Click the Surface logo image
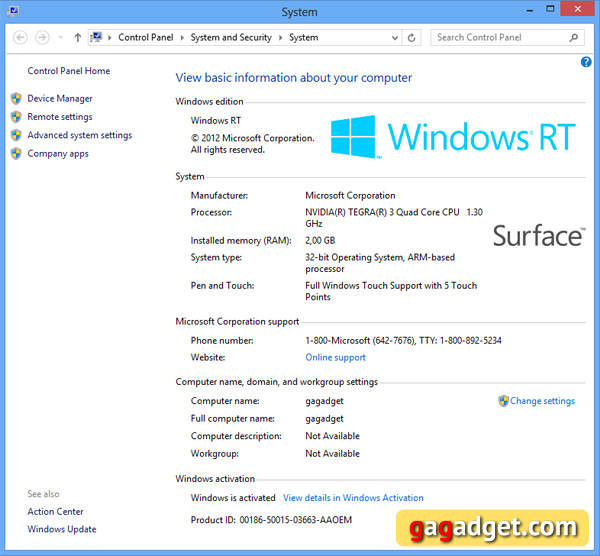This screenshot has width=600, height=556. [x=539, y=236]
